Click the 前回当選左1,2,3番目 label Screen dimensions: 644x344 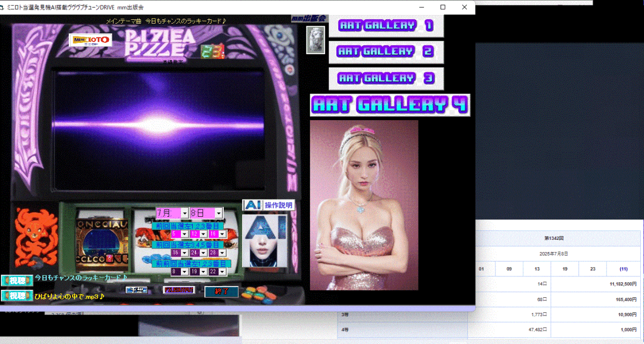coord(188,226)
